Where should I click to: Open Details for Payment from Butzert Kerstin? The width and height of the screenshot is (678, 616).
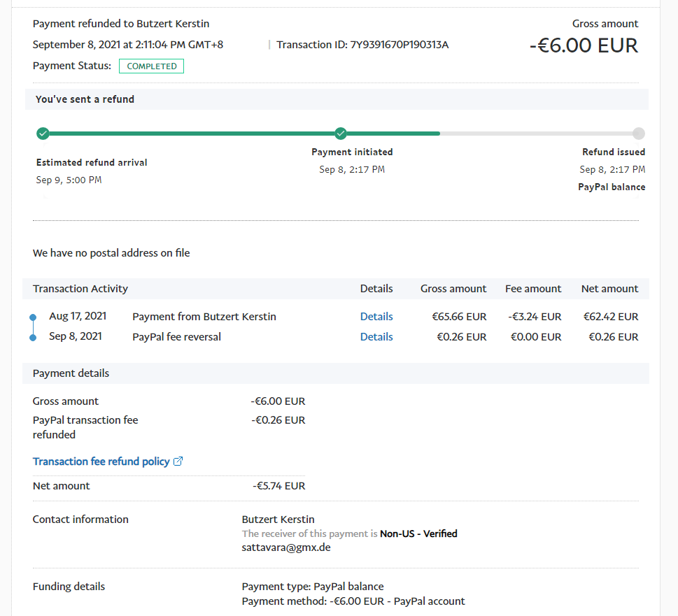pyautogui.click(x=376, y=317)
